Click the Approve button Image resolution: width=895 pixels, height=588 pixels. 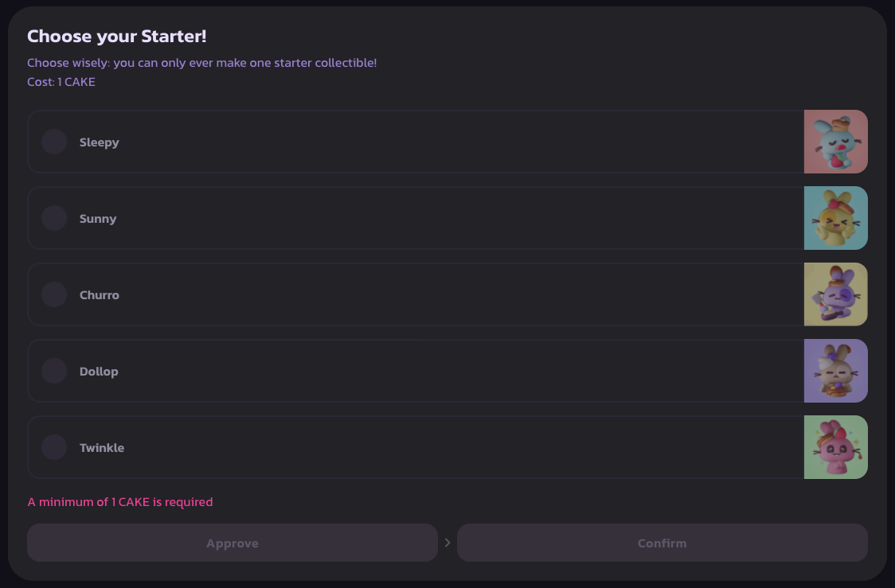pyautogui.click(x=233, y=543)
